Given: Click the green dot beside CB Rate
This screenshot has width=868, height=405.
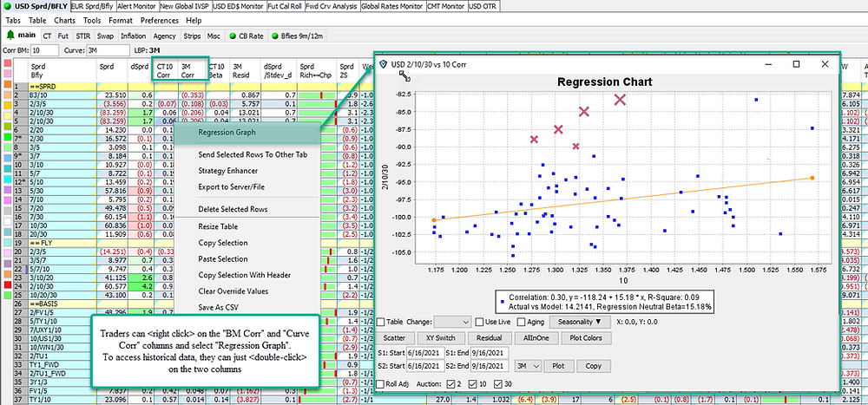Looking at the screenshot, I should tap(232, 36).
